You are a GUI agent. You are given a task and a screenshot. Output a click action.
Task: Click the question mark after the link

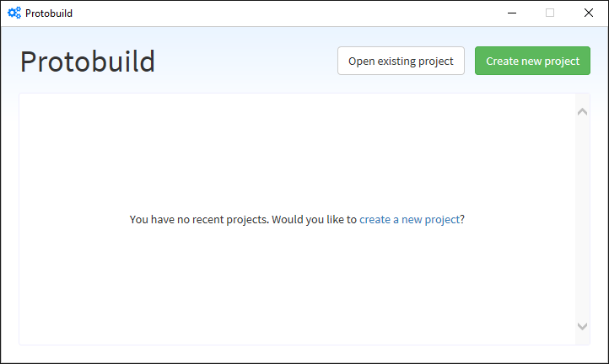(462, 220)
